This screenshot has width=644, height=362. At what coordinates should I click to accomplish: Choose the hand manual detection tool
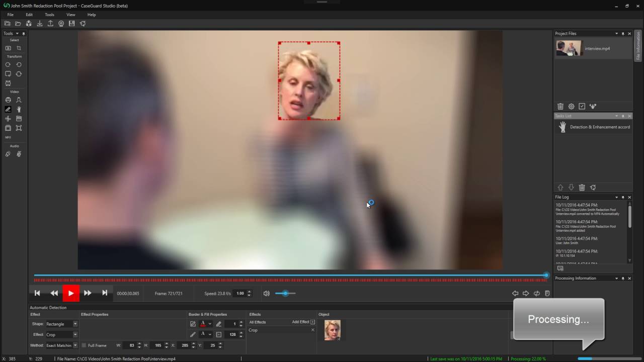point(19,109)
